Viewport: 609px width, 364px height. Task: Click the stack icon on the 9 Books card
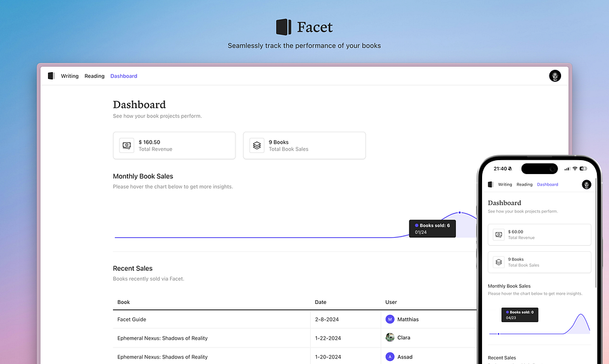point(256,146)
